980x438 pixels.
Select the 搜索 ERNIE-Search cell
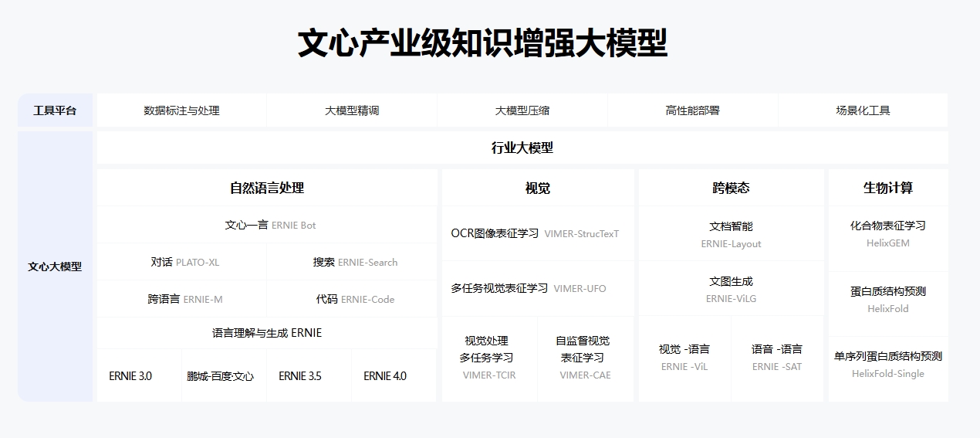pyautogui.click(x=353, y=262)
